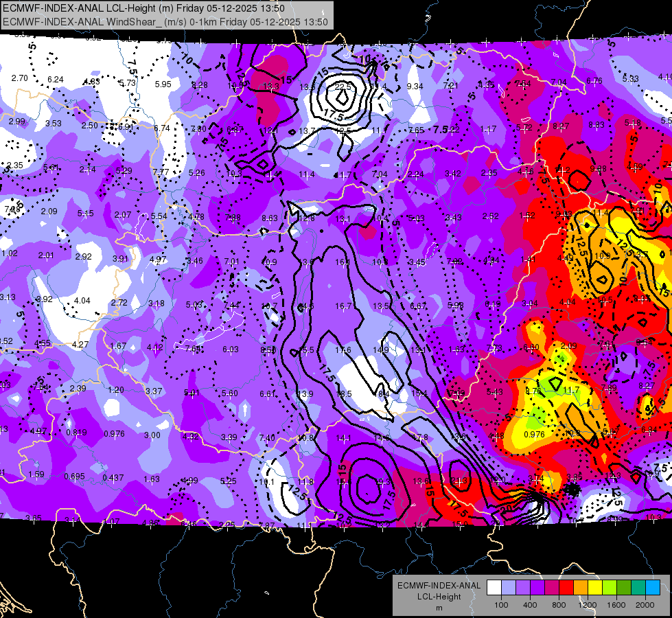
Task: Click the map value '2.35'
Action: point(15,165)
